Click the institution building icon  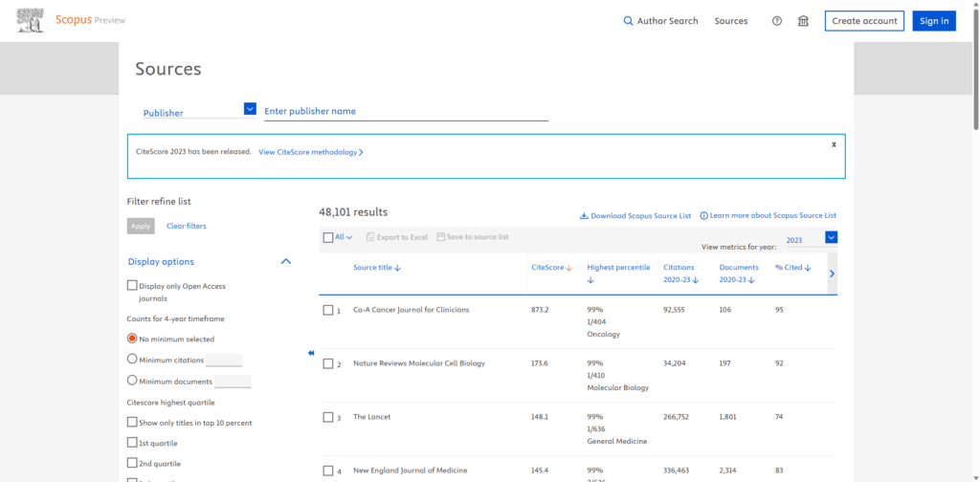[803, 21]
